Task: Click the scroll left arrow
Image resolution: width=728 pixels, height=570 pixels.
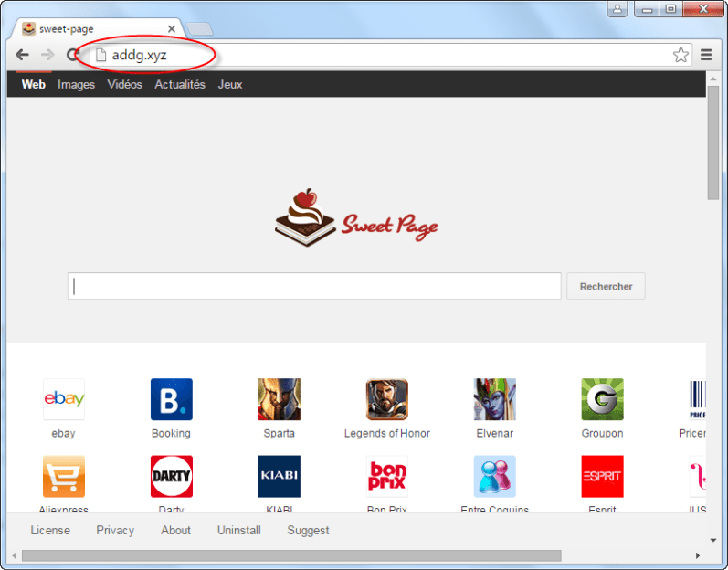Action: [15, 555]
